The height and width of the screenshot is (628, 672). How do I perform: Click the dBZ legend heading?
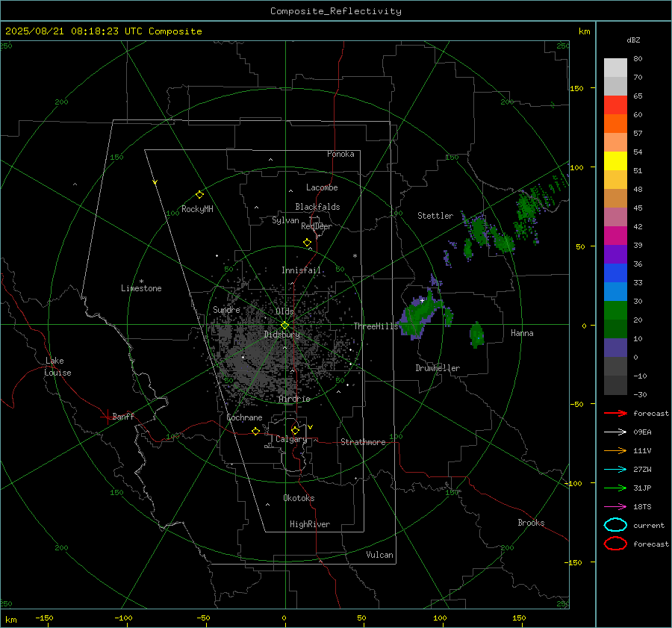click(x=633, y=40)
